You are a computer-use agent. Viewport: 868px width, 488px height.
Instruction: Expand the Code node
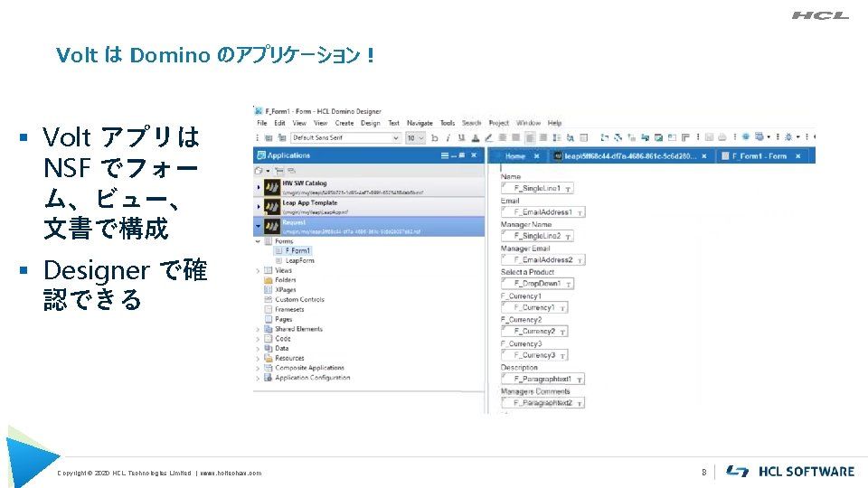click(x=258, y=339)
